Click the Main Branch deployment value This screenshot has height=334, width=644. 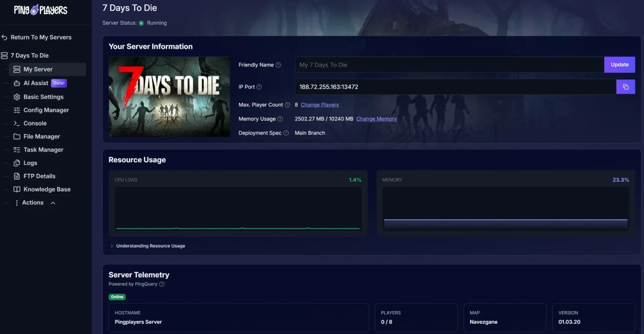[310, 133]
